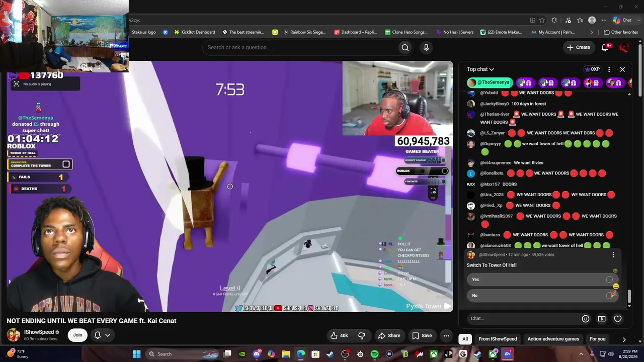Open File Explorer from the taskbar
Image resolution: width=644 pixels, height=362 pixels.
coord(286,354)
